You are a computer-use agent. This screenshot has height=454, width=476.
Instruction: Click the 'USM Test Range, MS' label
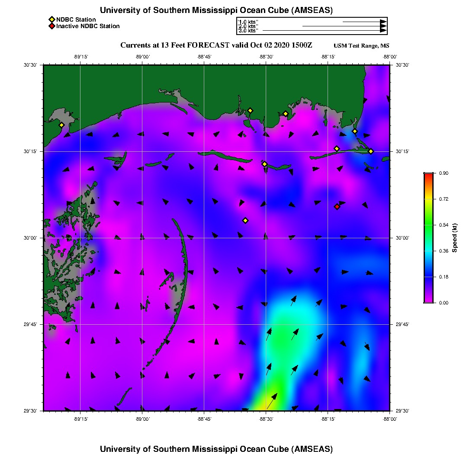pyautogui.click(x=361, y=46)
